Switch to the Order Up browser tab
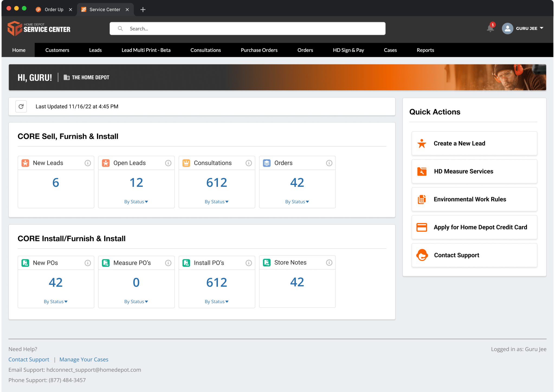555x392 pixels. pyautogui.click(x=54, y=9)
